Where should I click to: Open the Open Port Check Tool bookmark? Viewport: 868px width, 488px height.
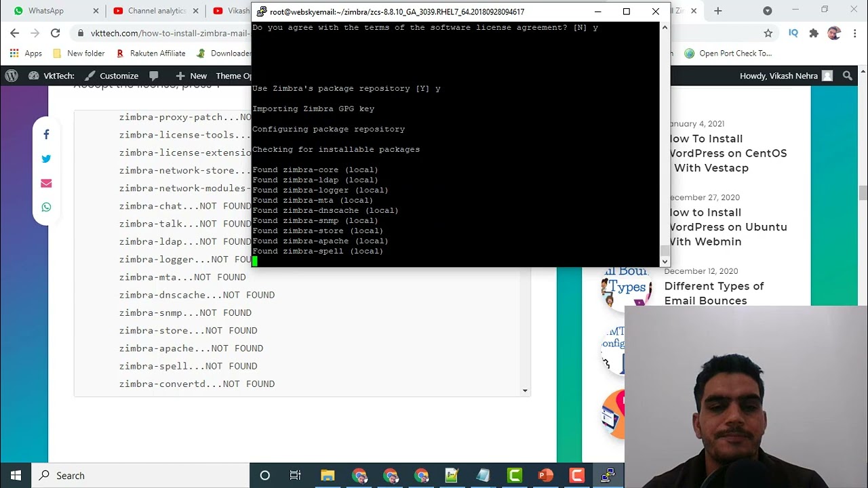[728, 53]
